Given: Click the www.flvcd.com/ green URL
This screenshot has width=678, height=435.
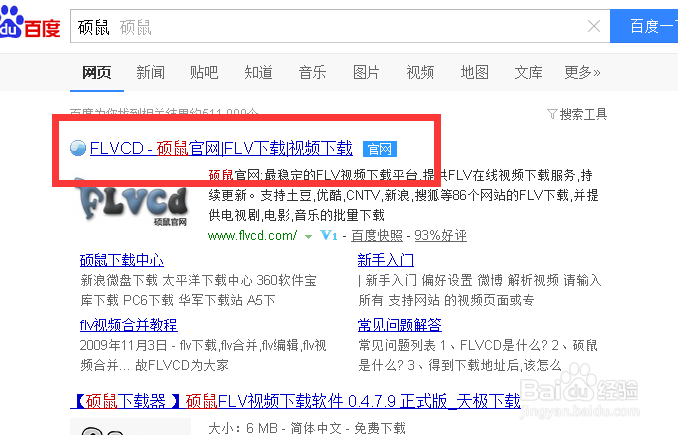Looking at the screenshot, I should 253,236.
